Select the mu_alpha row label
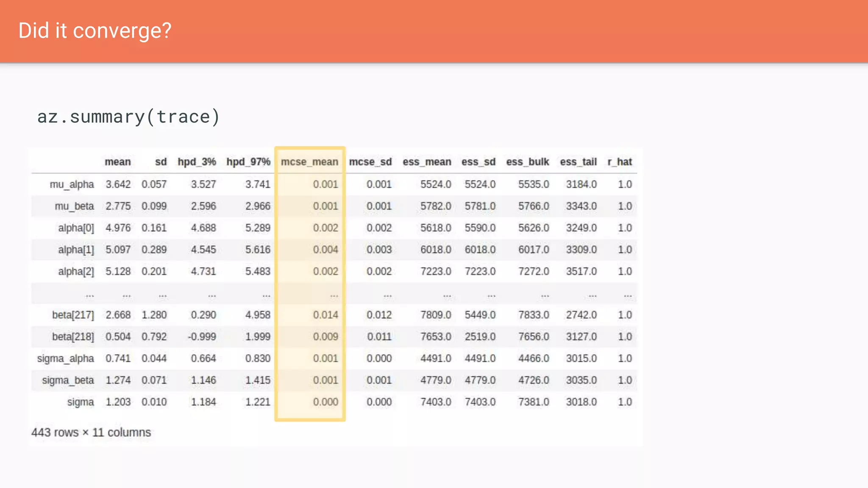The image size is (868, 488). point(72,184)
